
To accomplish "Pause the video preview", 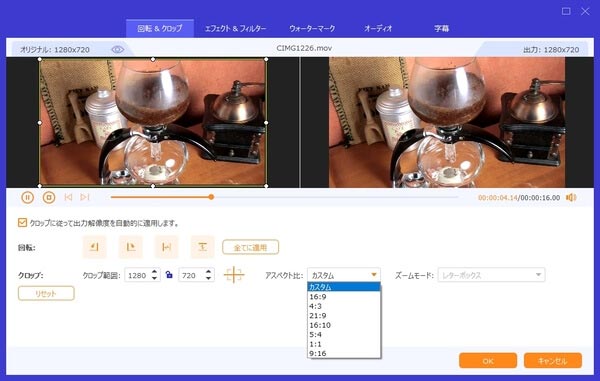I will 27,197.
